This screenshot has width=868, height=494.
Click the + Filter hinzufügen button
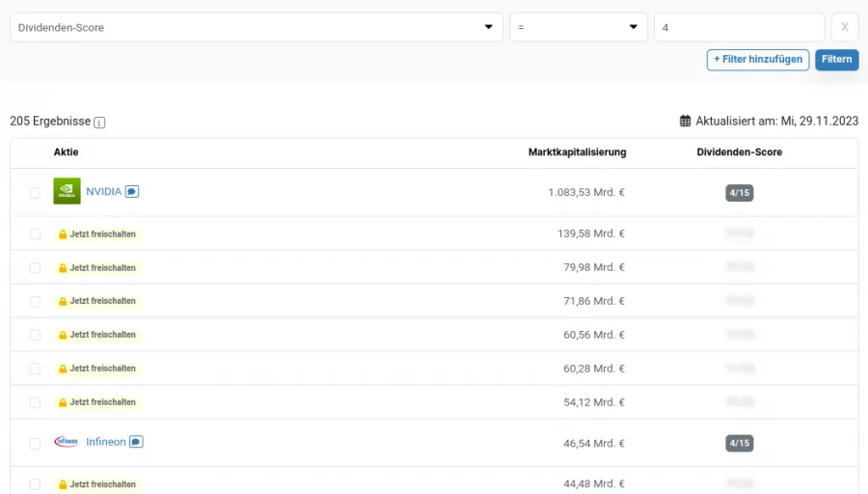pyautogui.click(x=757, y=60)
